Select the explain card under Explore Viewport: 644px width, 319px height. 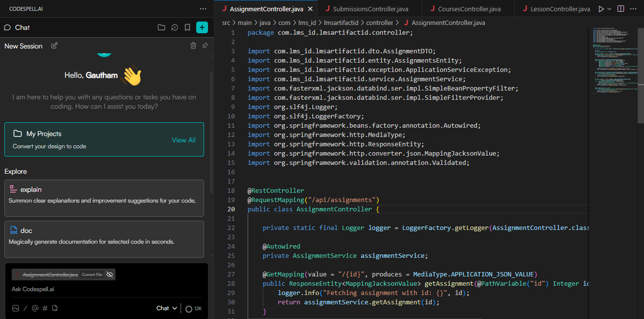point(104,198)
